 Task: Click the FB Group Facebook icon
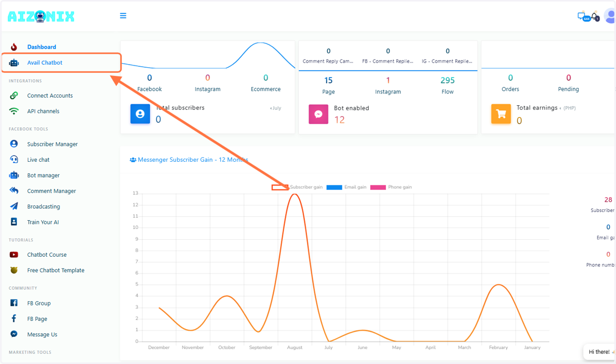click(x=14, y=303)
